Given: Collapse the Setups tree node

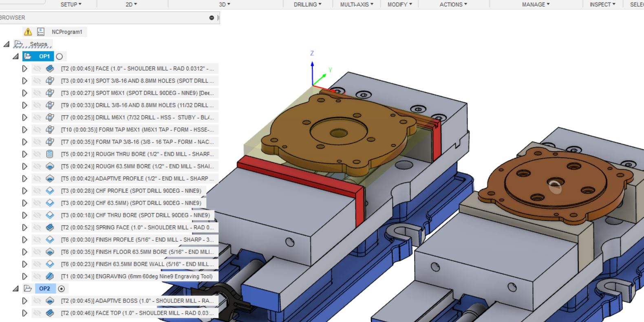Looking at the screenshot, I should tap(7, 44).
